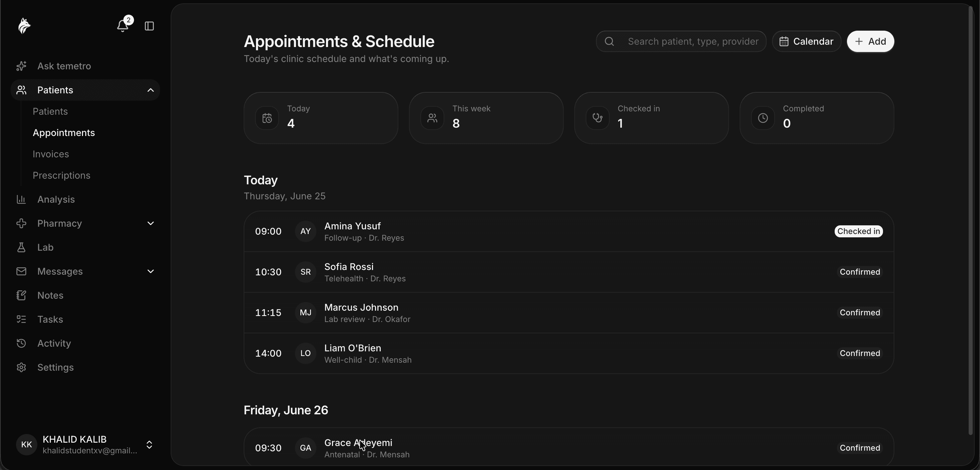Click the Analysis bar chart icon
The image size is (980, 470).
point(21,199)
